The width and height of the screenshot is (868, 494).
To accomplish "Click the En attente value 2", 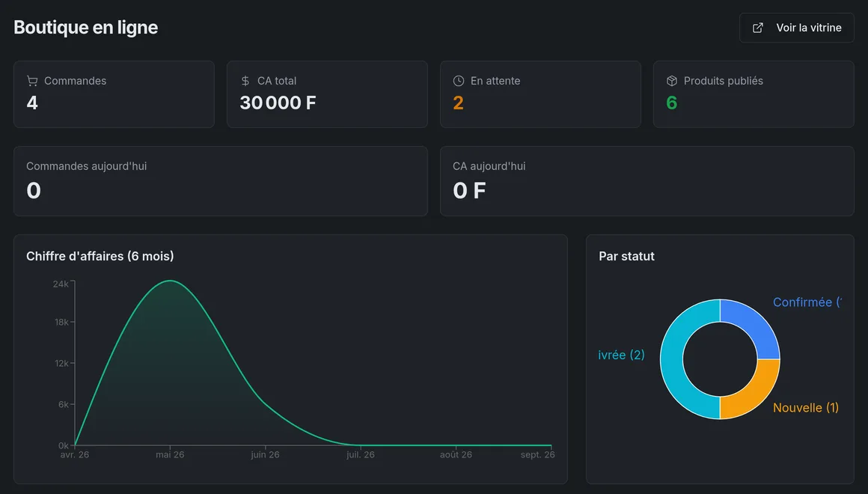I will [x=458, y=103].
